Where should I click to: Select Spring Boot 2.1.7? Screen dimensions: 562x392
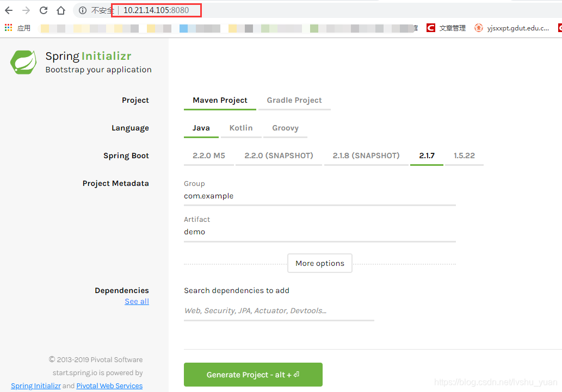coord(427,155)
